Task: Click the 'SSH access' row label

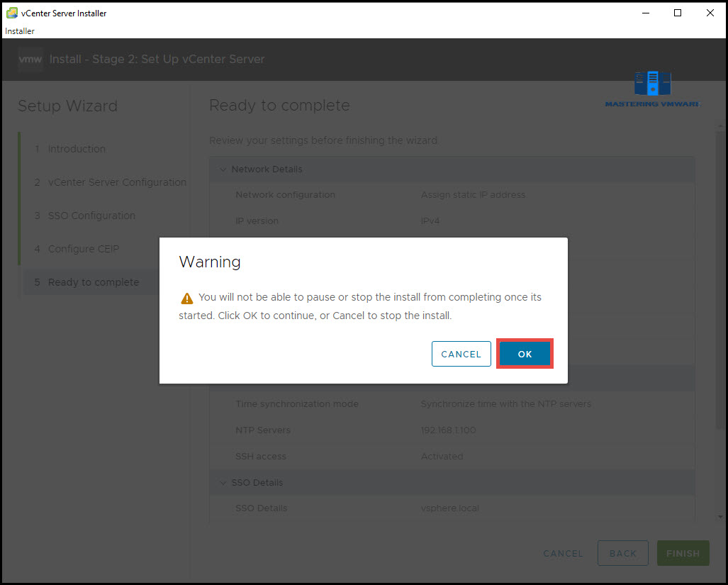Action: [x=260, y=457]
